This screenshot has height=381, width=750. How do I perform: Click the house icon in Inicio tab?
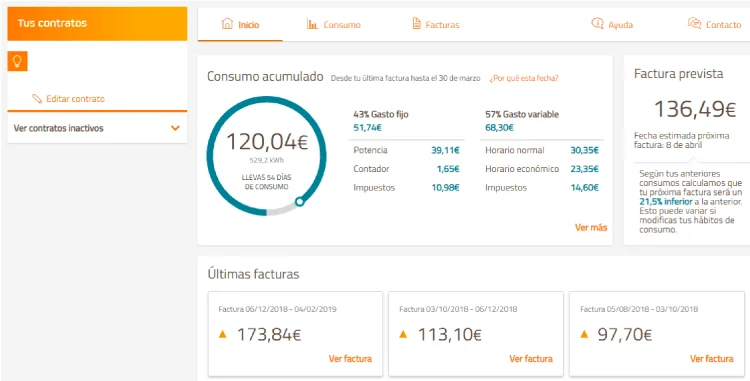[228, 24]
